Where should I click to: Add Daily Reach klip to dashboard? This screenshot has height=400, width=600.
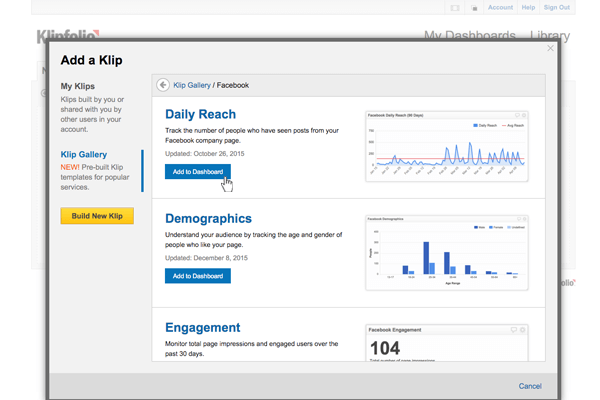[x=197, y=171]
